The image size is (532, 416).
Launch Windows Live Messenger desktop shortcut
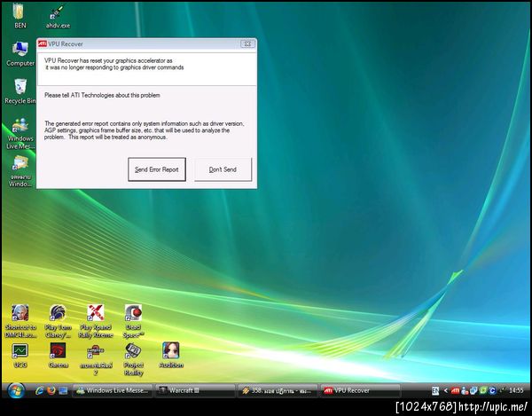tap(20, 133)
